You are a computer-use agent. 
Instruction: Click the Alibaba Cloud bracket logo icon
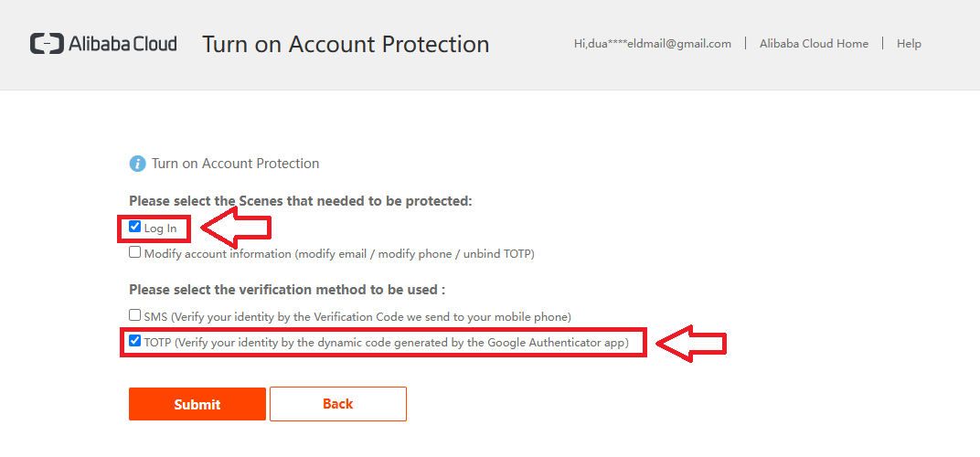pos(47,44)
